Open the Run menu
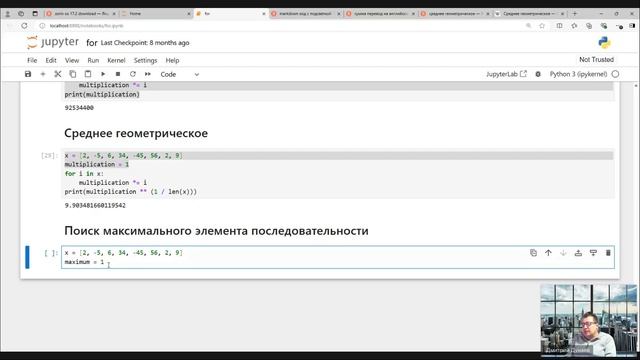640x360 pixels. click(x=93, y=60)
